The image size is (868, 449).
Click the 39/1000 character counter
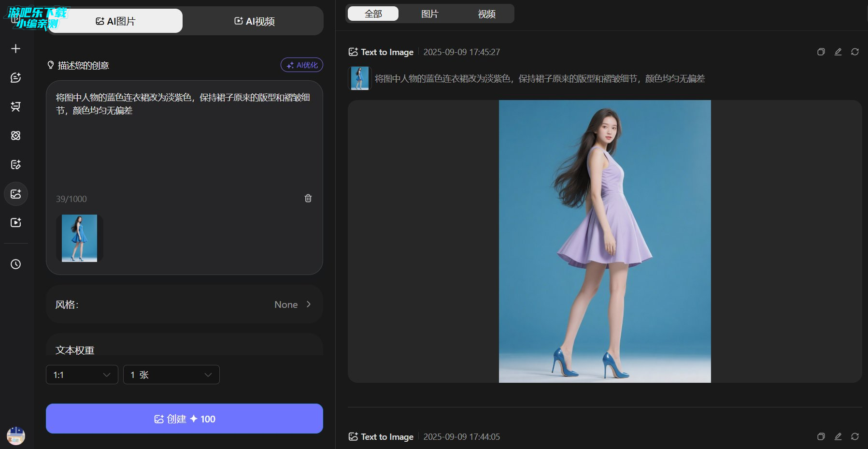[x=71, y=199]
